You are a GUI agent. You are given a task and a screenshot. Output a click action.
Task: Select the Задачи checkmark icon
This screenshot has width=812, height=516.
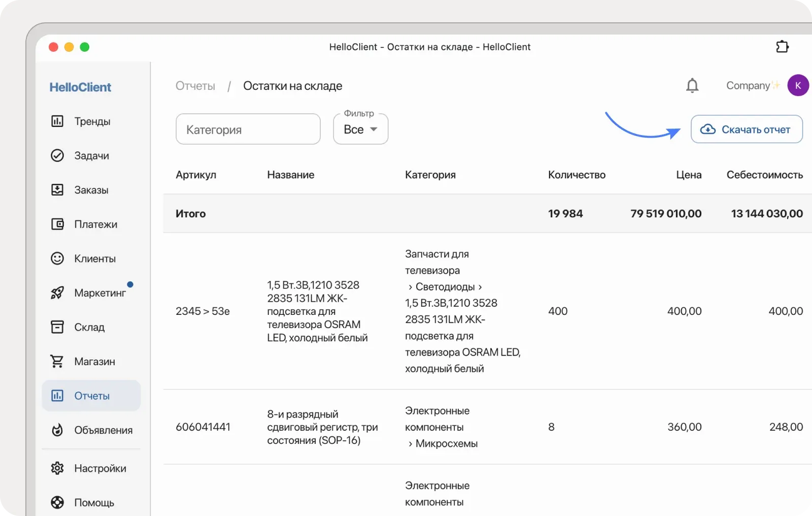pos(57,155)
